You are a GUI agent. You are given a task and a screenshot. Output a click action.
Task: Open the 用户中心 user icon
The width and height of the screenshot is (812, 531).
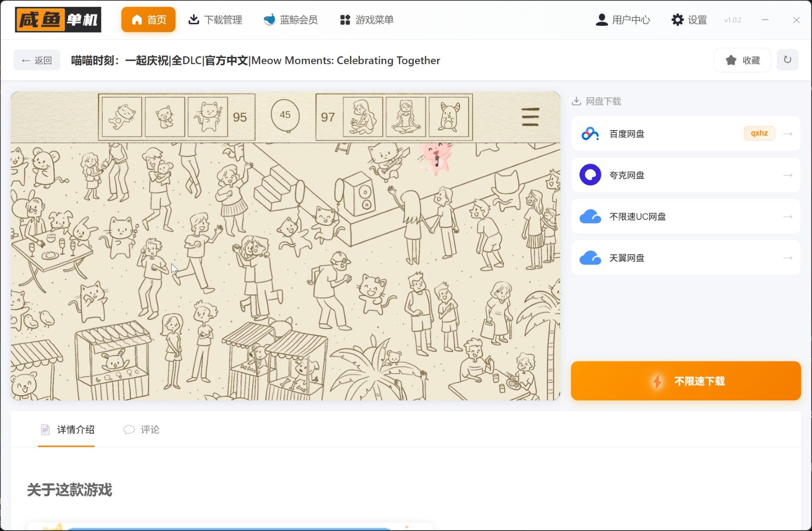pos(602,19)
